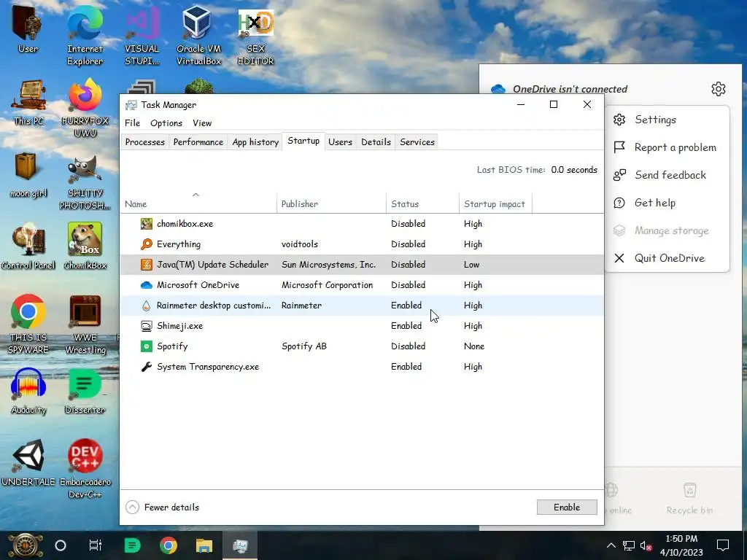The image size is (747, 560).
Task: Open Internet Explorer (Edge) desktop icon
Action: pyautogui.click(x=85, y=34)
